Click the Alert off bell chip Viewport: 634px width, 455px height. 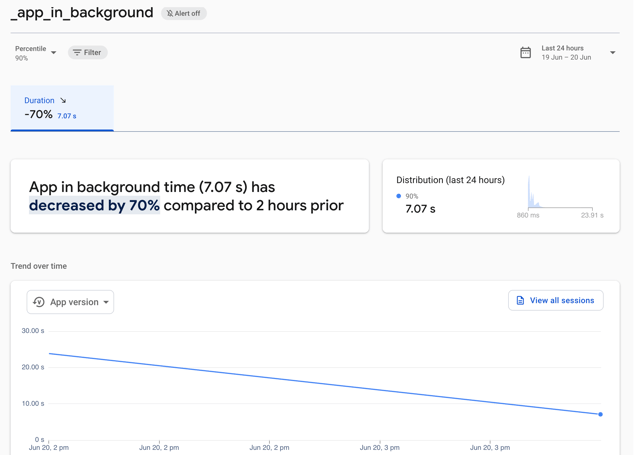pyautogui.click(x=184, y=13)
